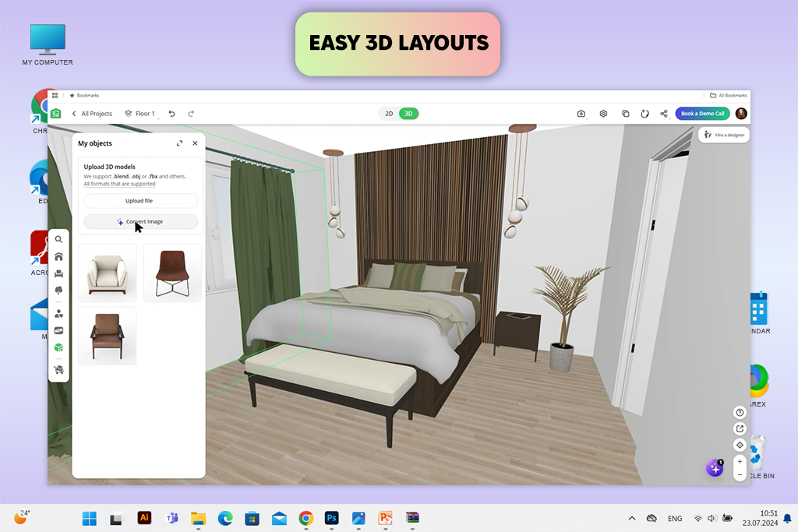Zoom out with the minus button
798x532 pixels.
pyautogui.click(x=740, y=475)
